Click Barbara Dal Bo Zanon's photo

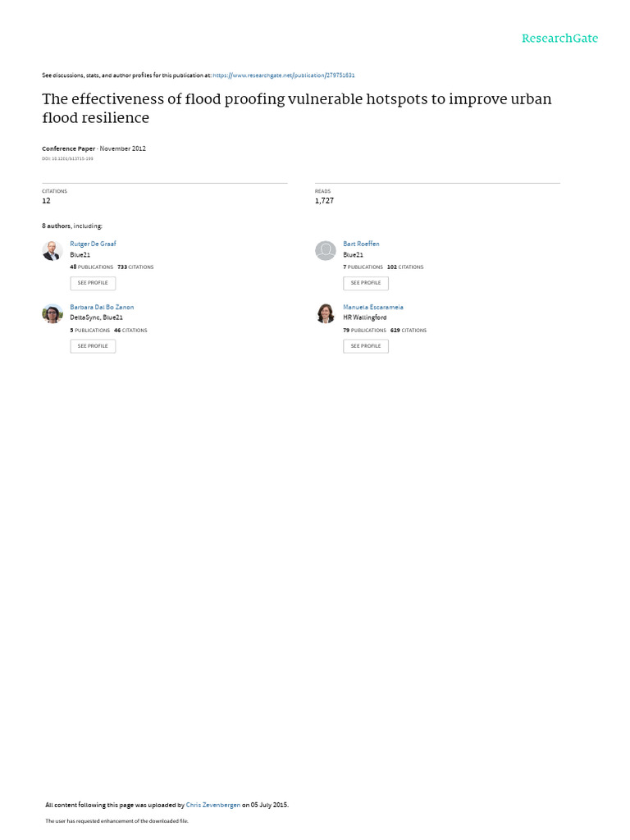pyautogui.click(x=52, y=314)
